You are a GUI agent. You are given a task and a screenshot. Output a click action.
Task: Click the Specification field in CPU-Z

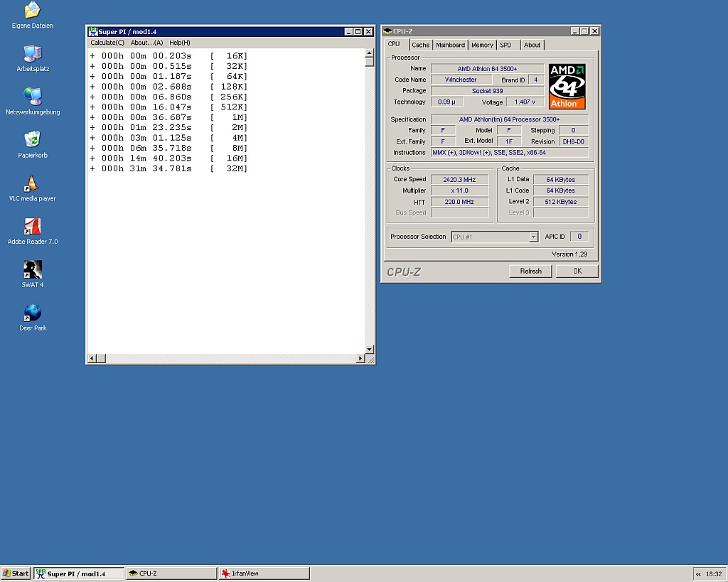510,119
